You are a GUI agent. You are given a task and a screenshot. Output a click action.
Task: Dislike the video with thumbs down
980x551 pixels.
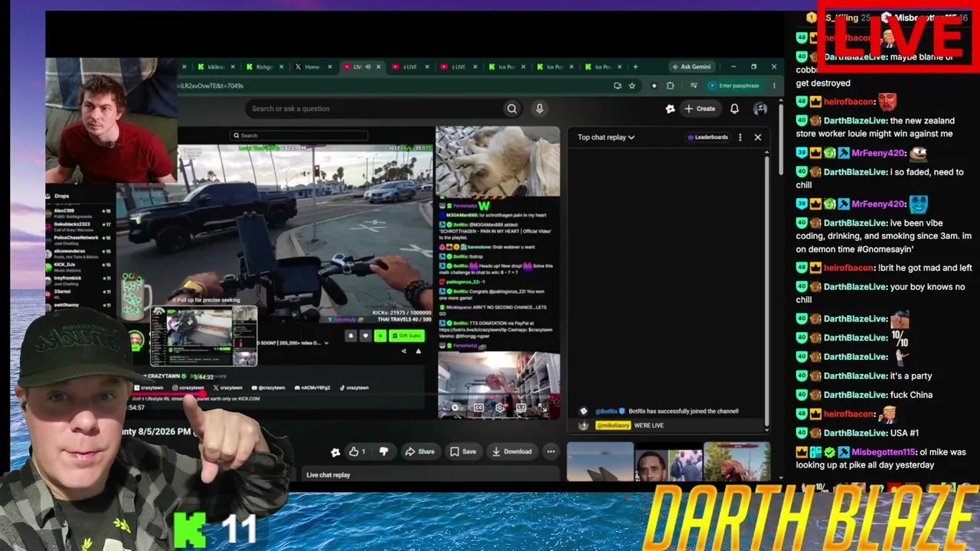click(384, 452)
